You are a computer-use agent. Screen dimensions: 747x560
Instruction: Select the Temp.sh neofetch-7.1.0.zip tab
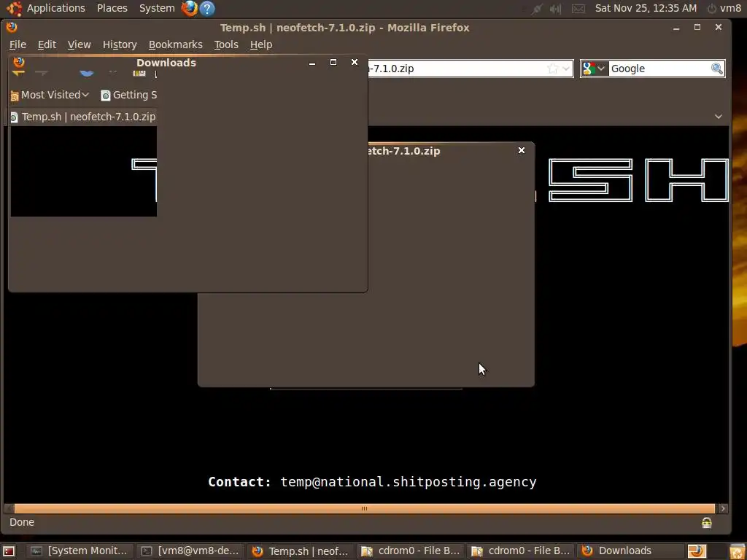pyautogui.click(x=83, y=117)
